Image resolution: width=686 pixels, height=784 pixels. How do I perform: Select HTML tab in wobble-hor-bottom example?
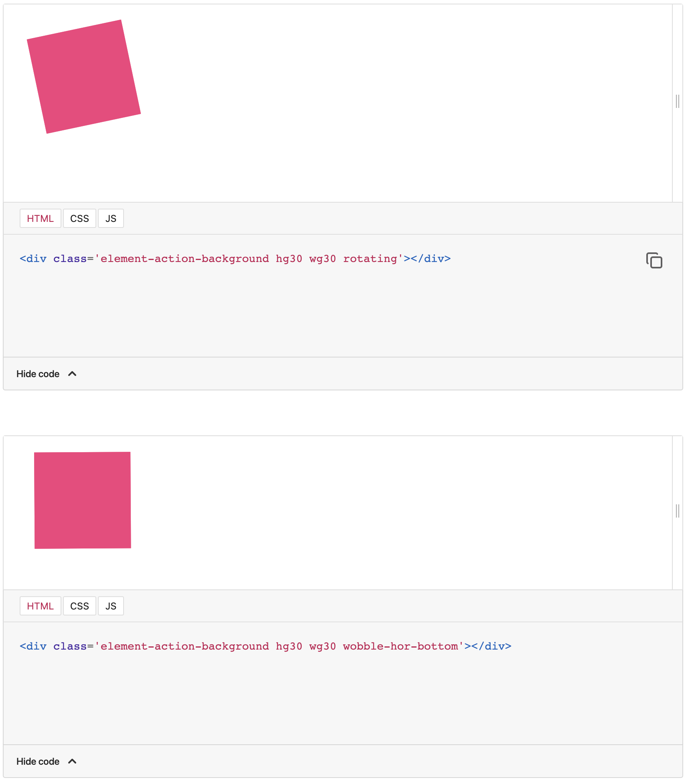(41, 606)
